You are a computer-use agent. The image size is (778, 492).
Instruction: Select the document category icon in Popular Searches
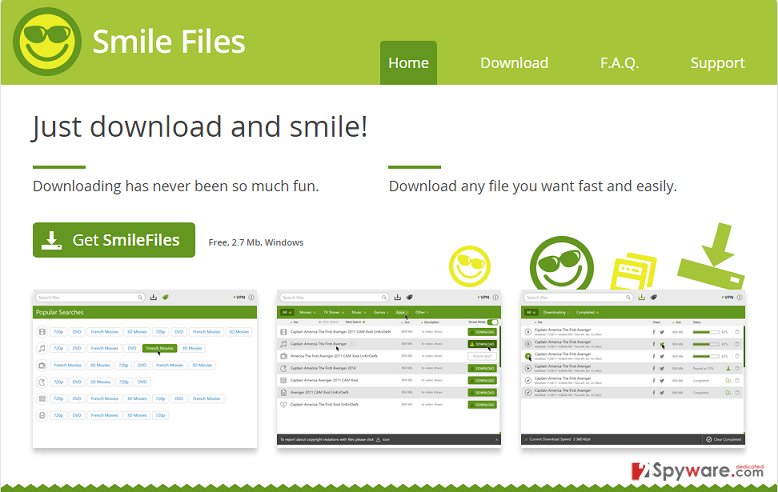pos(42,415)
